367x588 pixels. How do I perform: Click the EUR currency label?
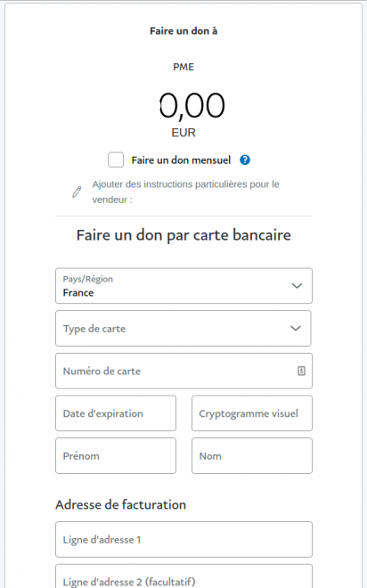point(183,133)
